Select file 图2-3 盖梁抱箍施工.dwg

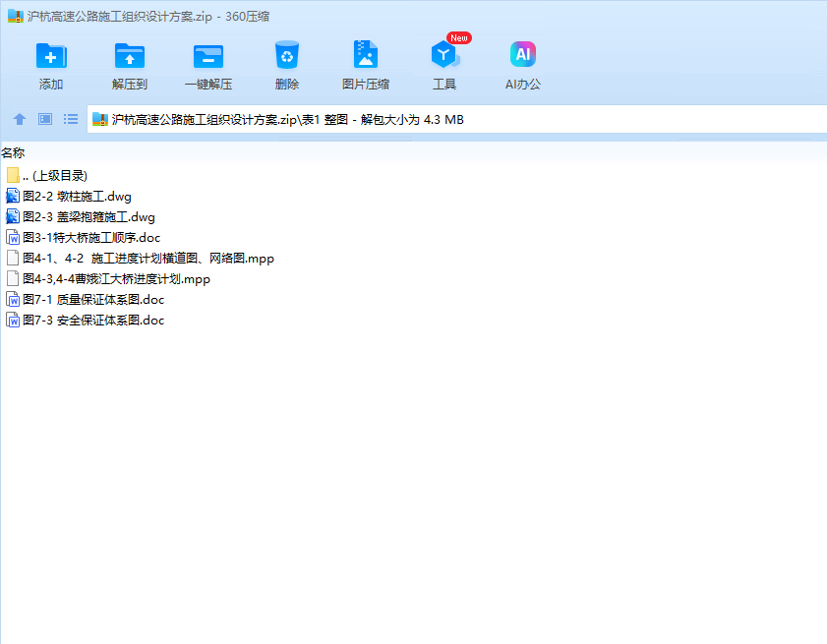click(81, 216)
